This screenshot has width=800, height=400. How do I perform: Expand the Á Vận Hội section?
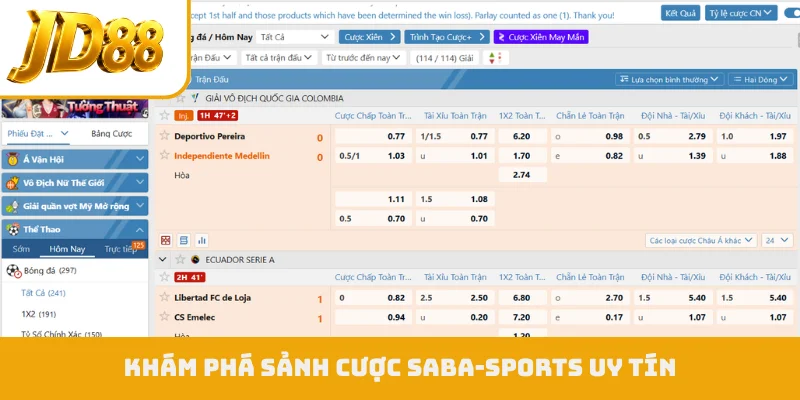click(140, 159)
